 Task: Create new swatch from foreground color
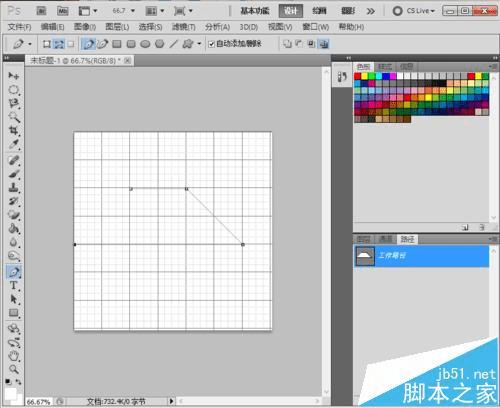465,228
